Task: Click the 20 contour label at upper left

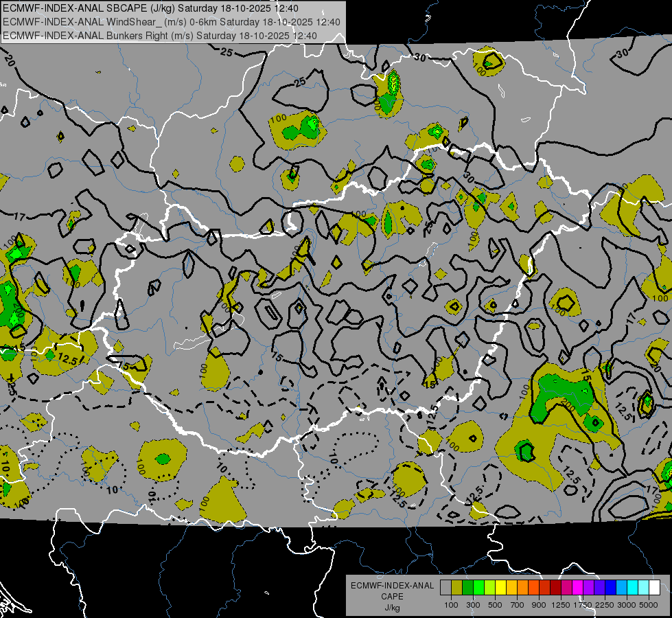Action: click(9, 60)
